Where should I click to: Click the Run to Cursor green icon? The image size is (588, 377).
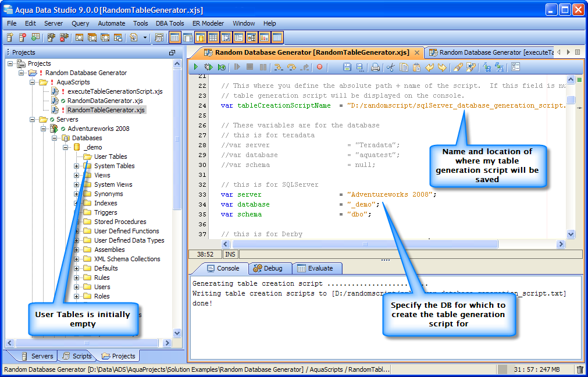(222, 67)
